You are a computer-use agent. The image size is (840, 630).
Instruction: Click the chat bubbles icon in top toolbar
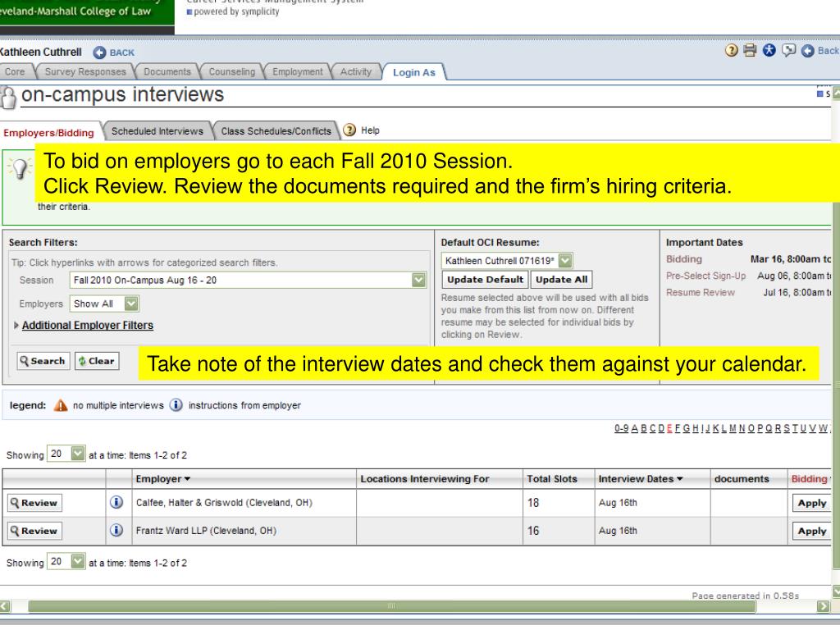[788, 50]
